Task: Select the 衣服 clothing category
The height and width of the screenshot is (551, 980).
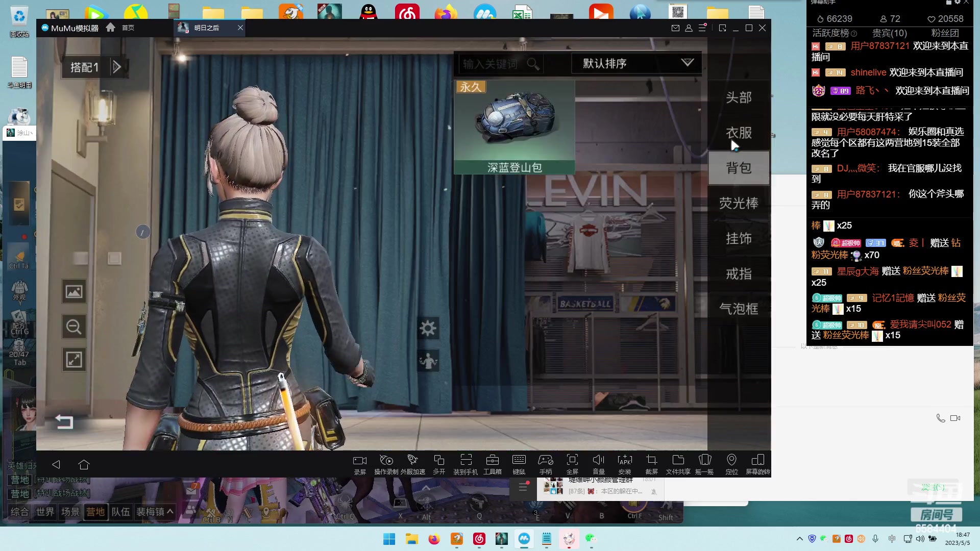Action: [739, 133]
